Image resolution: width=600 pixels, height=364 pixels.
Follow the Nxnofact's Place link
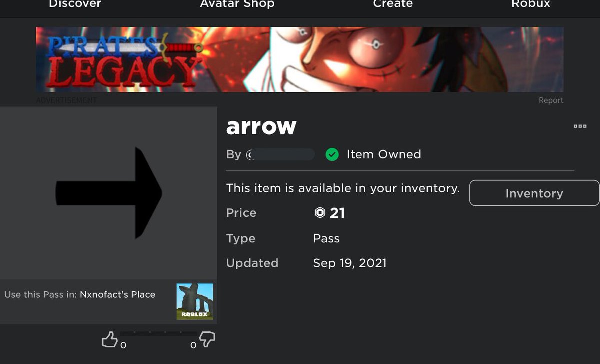click(118, 295)
